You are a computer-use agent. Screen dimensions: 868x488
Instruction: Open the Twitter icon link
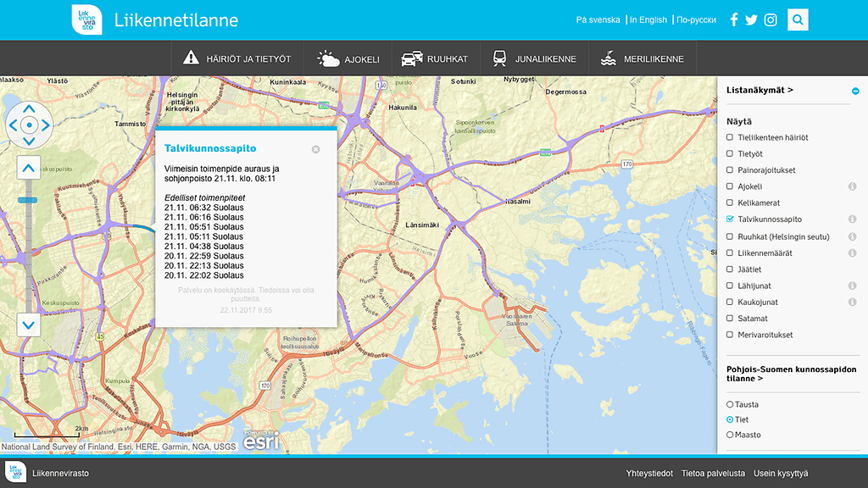pyautogui.click(x=751, y=19)
